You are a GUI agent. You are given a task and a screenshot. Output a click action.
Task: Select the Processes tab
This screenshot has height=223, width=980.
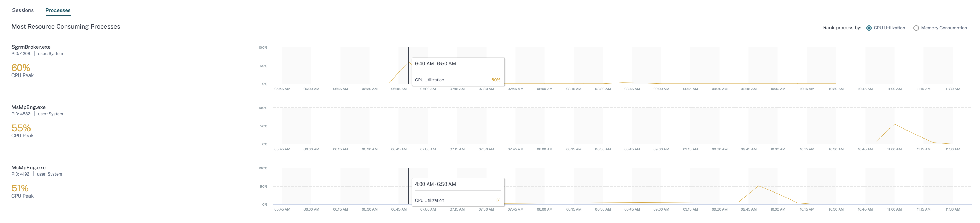pos(58,10)
